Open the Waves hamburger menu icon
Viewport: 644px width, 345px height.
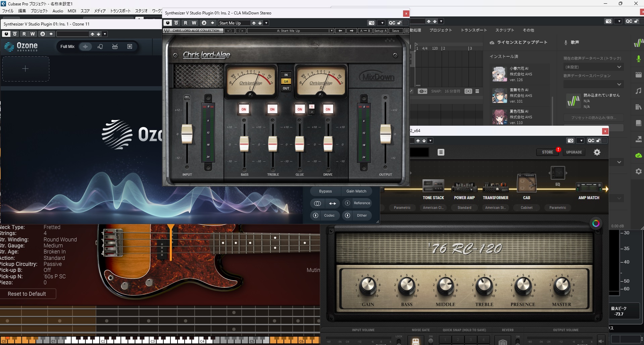(x=406, y=31)
